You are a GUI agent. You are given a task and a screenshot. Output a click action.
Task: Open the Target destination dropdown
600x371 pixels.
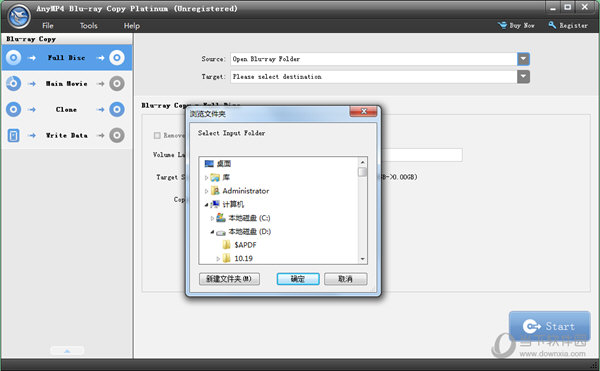[523, 76]
